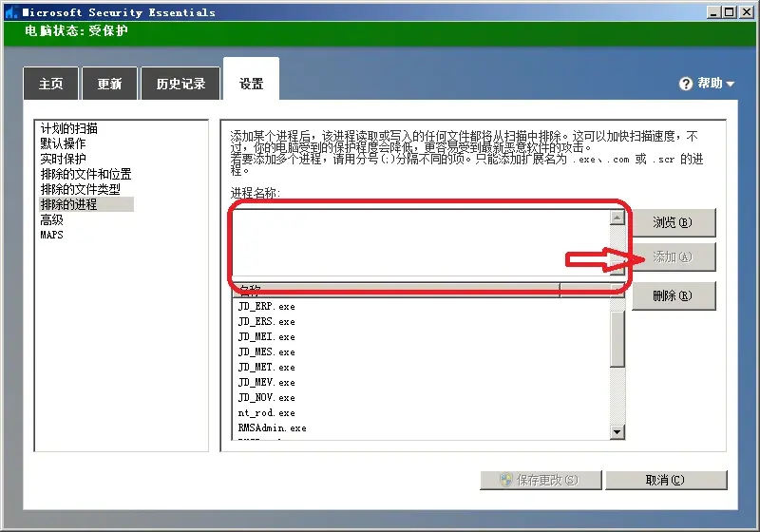Expand the 帮助 dropdown arrow
Image resolution: width=760 pixels, height=532 pixels.
pyautogui.click(x=731, y=84)
